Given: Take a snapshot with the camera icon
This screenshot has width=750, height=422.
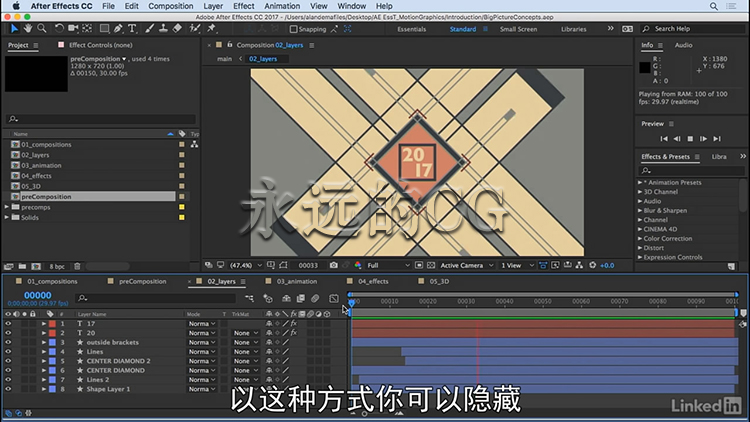Looking at the screenshot, I should click(333, 265).
